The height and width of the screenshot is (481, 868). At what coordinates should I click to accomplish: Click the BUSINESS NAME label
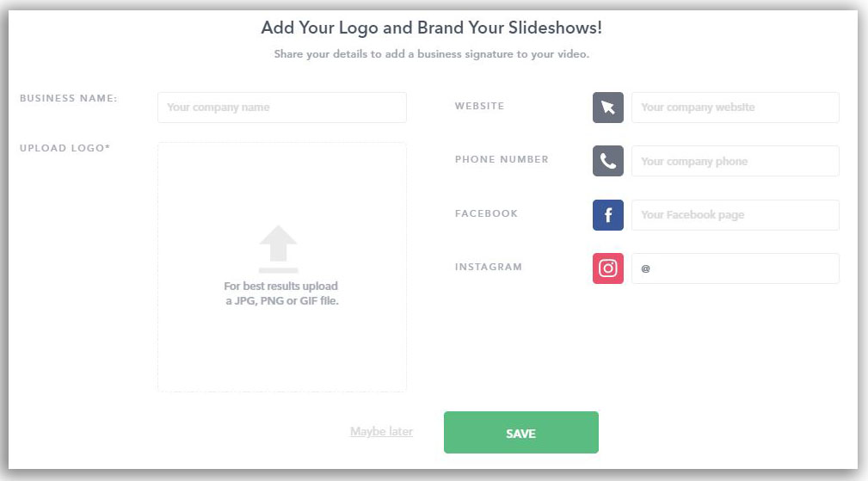[x=69, y=98]
